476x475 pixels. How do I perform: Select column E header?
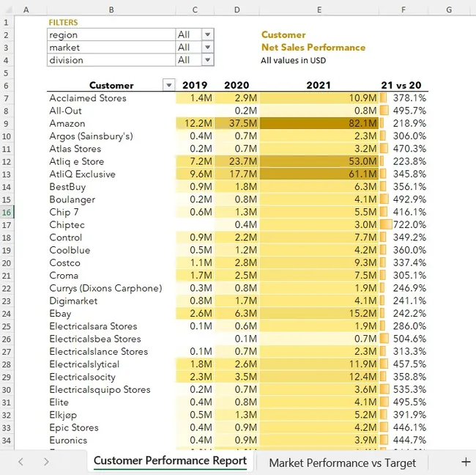[319, 10]
